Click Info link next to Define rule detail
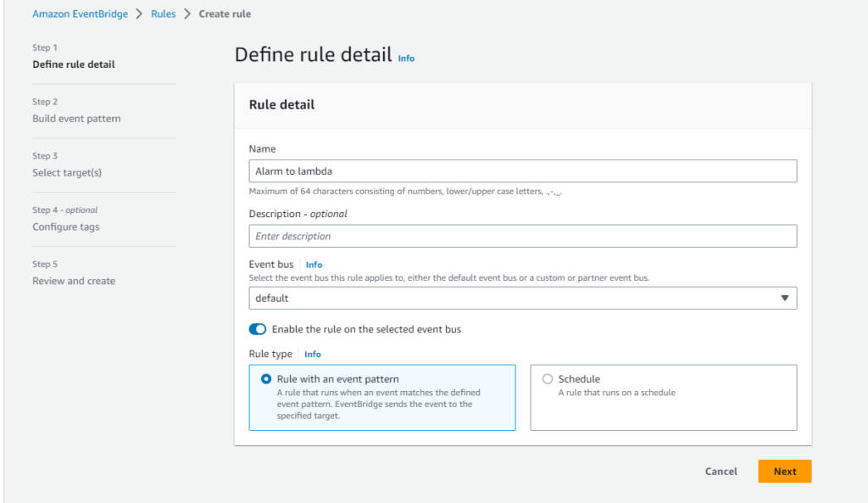868x503 pixels. [x=406, y=59]
